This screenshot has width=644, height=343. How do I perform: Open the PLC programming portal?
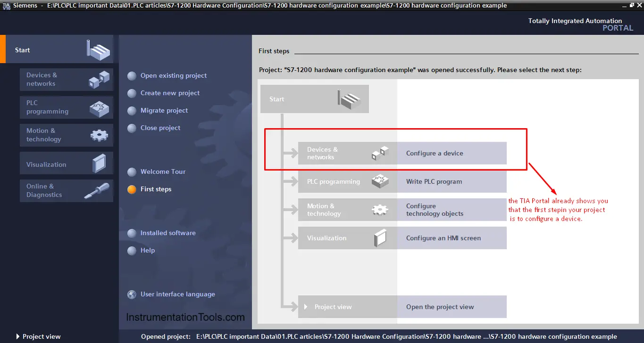(x=67, y=107)
